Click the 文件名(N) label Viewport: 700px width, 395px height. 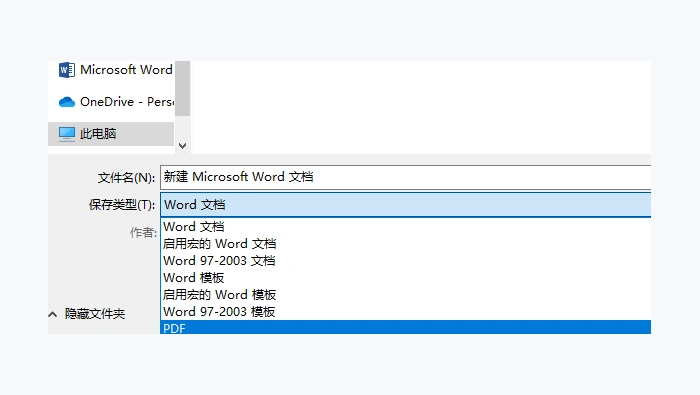click(126, 178)
